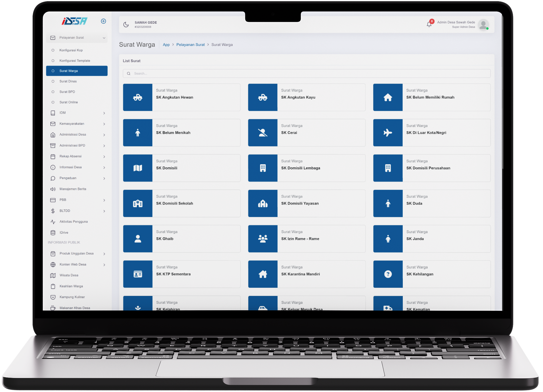The image size is (543, 392).
Task: Click the moon icon near SAWAH GEDE header
Action: 126,24
